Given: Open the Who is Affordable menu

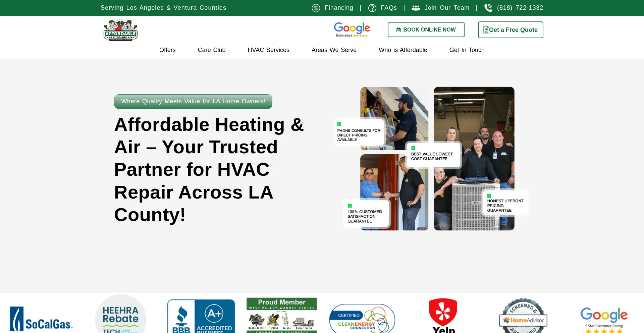Looking at the screenshot, I should click(x=403, y=50).
